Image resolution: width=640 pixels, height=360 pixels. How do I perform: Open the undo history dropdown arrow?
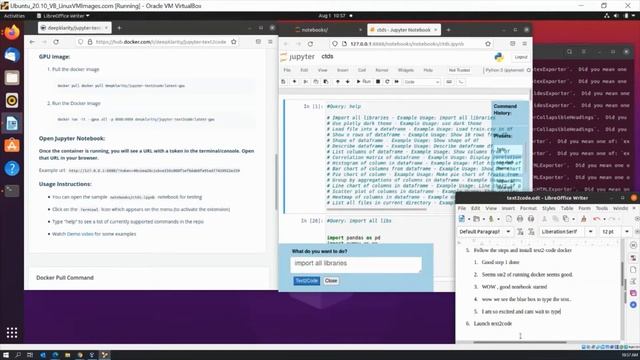tap(603, 219)
